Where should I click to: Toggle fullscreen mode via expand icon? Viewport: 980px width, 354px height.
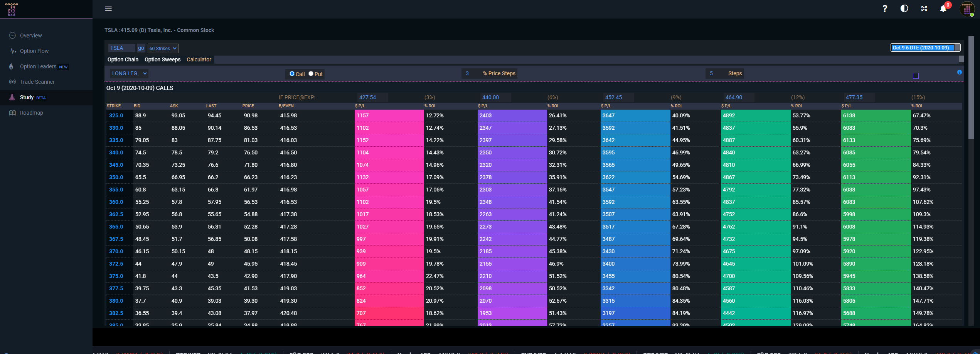point(924,8)
